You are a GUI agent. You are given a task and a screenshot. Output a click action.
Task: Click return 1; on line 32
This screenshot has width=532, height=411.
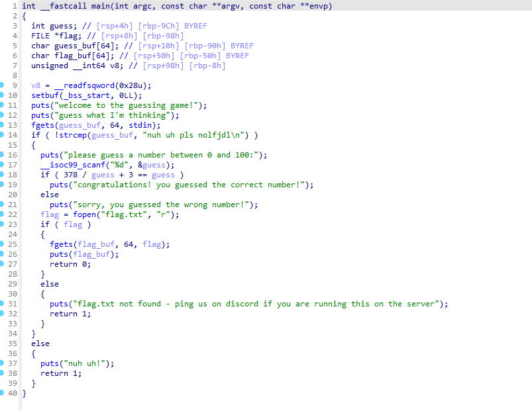click(70, 314)
